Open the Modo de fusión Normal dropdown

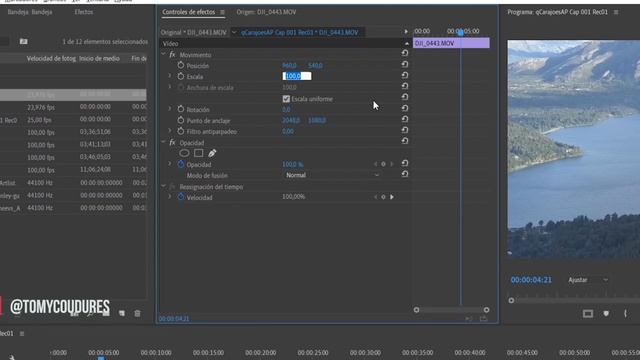click(x=332, y=175)
